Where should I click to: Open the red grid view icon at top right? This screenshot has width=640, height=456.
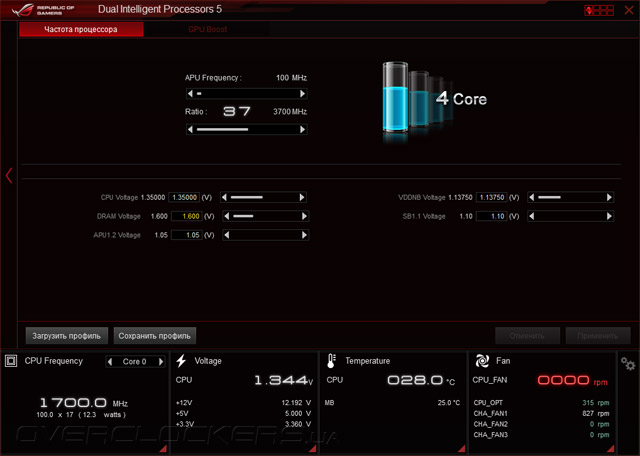(x=599, y=10)
